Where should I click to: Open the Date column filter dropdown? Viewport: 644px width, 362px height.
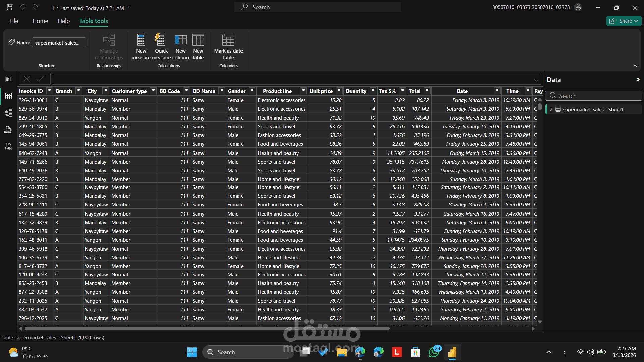[x=497, y=91]
